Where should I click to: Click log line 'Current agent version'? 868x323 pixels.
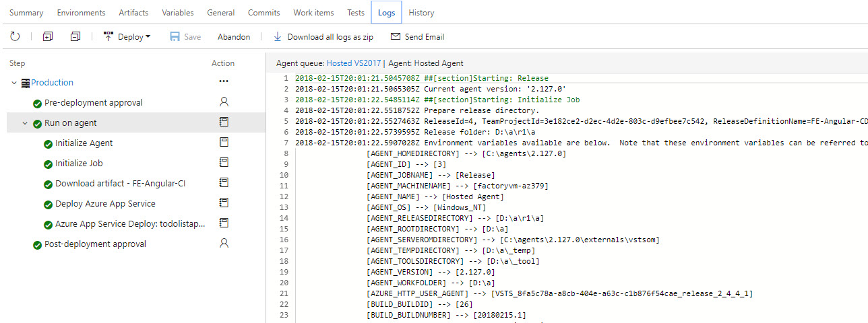pos(430,89)
